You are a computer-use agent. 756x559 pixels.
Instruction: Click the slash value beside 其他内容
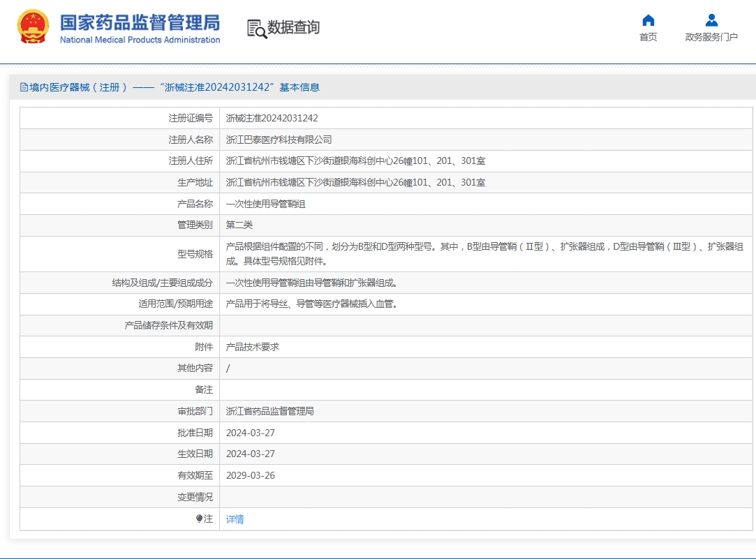click(x=228, y=368)
